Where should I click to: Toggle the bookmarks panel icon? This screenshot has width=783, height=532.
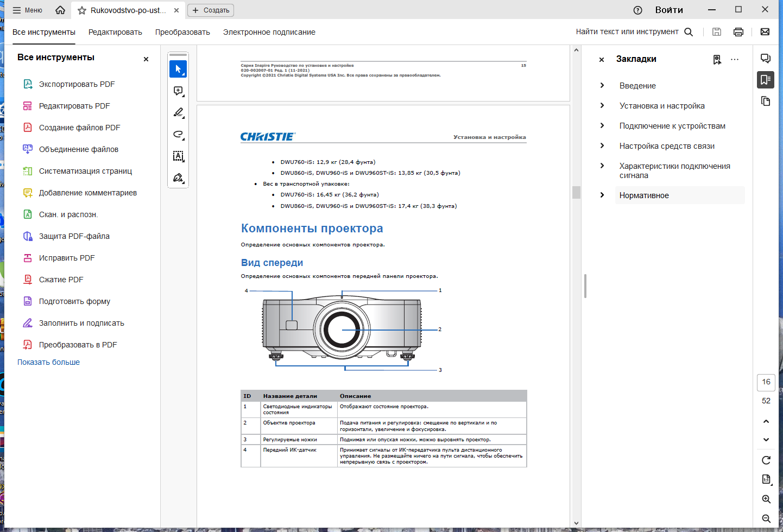point(766,80)
